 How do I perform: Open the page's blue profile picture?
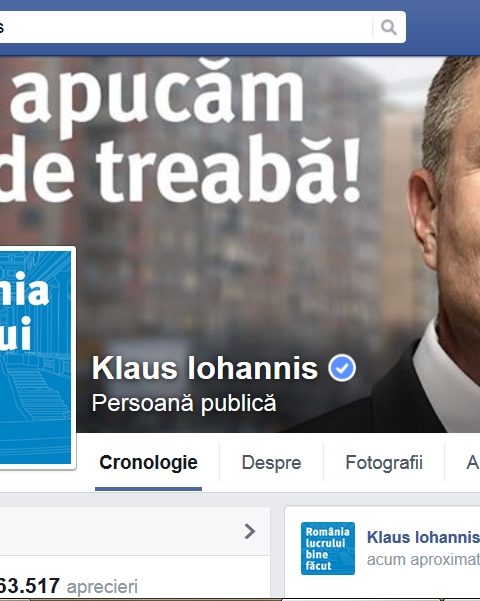[36, 357]
